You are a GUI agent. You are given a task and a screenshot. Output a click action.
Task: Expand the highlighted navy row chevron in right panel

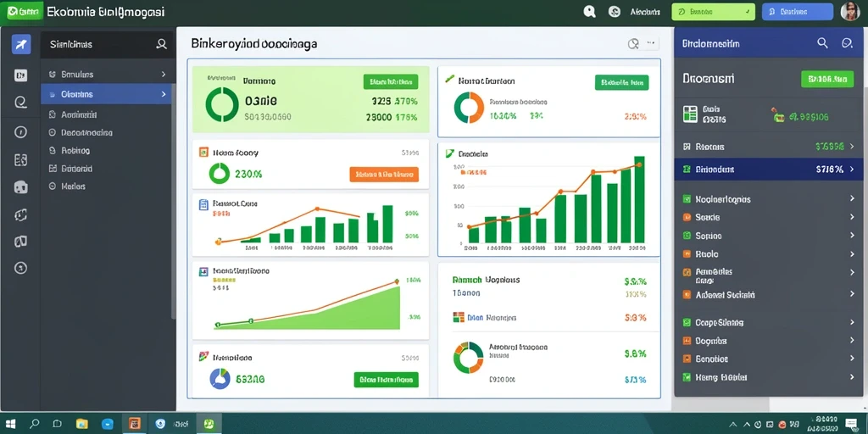coord(851,170)
